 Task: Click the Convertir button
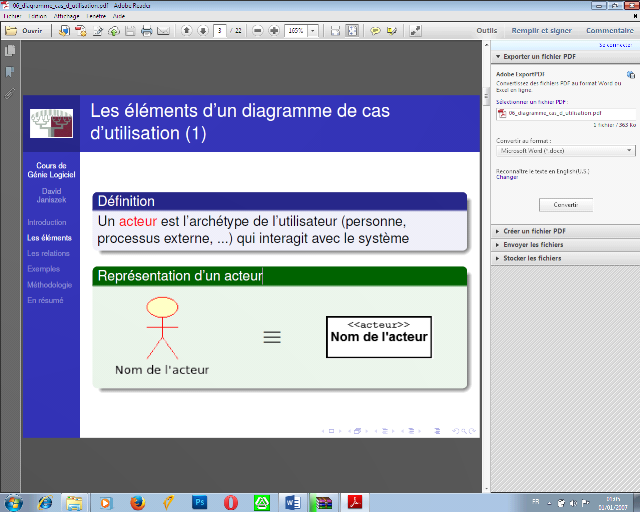click(565, 204)
